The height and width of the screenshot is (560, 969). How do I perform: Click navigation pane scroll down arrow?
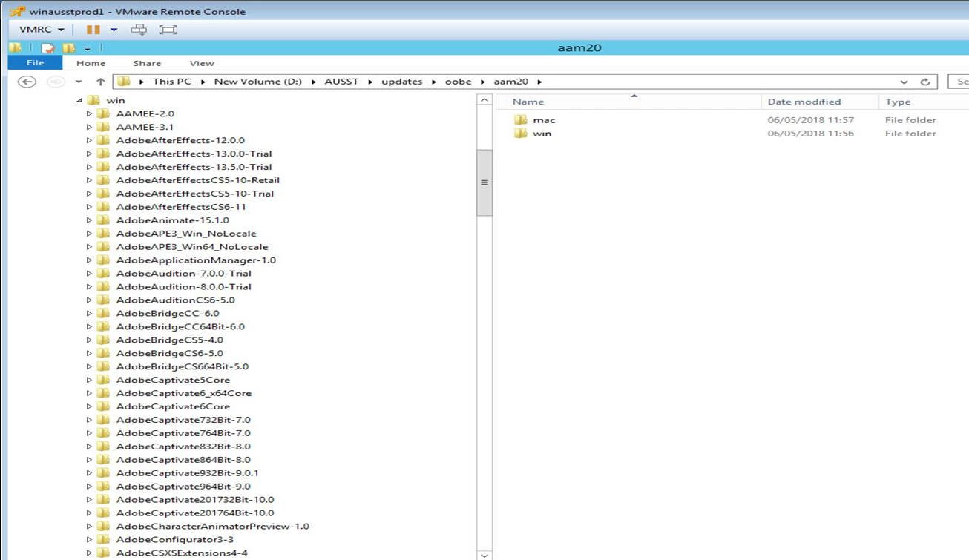(484, 555)
